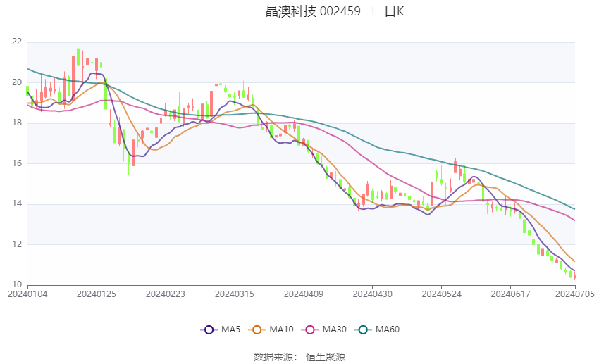Click x-axis date label 20240223
Viewport: 599px width, 364px height.
pyautogui.click(x=166, y=294)
